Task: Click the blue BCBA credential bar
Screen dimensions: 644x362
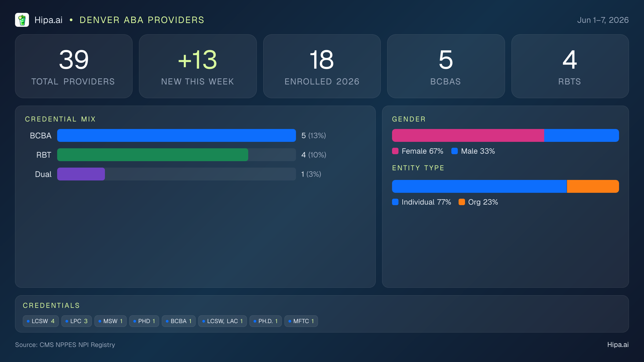Action: click(177, 135)
